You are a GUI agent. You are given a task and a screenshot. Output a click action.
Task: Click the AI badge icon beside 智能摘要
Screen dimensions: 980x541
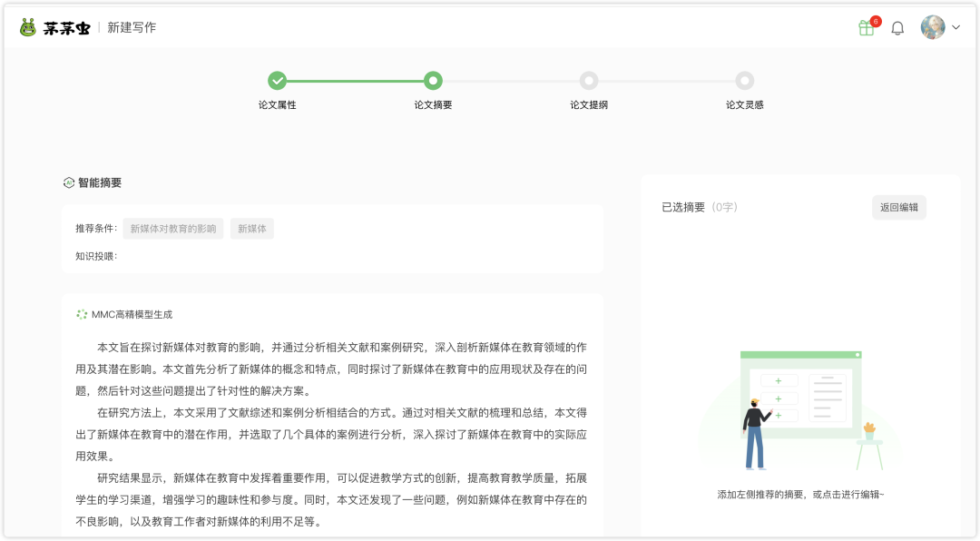(x=67, y=182)
